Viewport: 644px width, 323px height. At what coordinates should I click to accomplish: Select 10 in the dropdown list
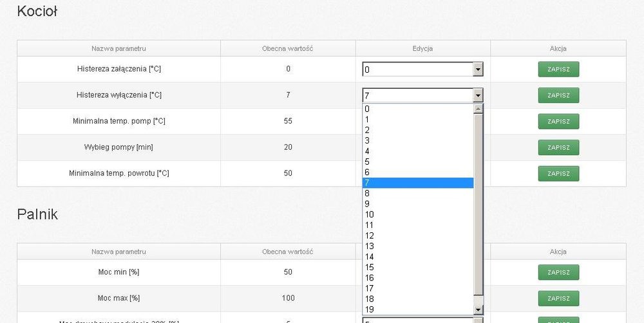[x=417, y=214]
